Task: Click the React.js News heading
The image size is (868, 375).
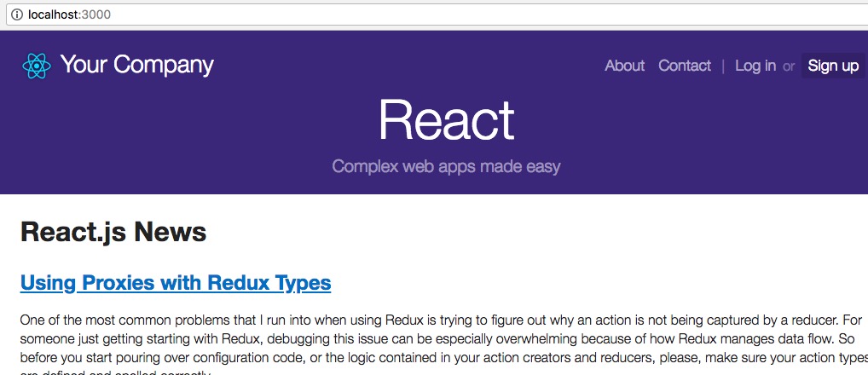Action: pyautogui.click(x=113, y=232)
